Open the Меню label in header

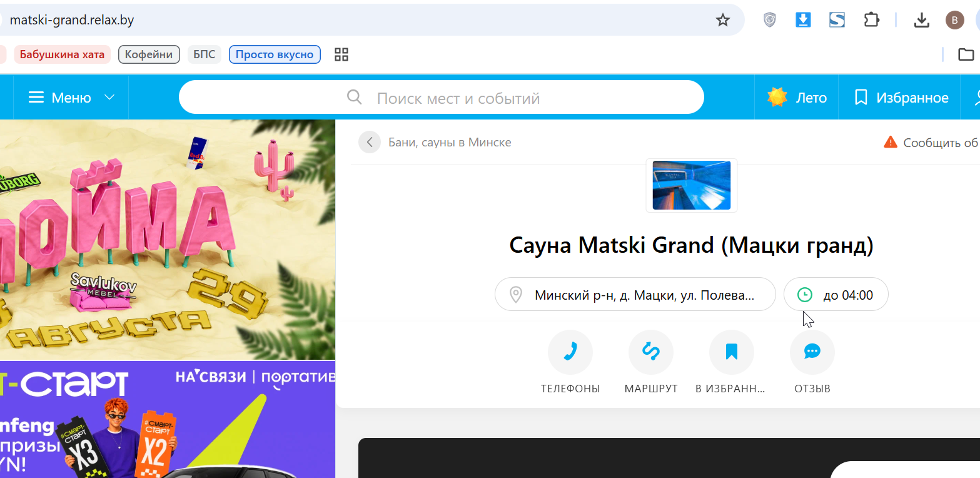click(x=71, y=98)
